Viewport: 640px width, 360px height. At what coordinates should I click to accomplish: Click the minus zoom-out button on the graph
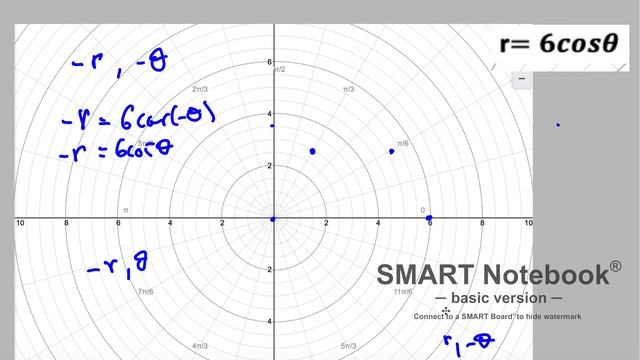tap(521, 80)
